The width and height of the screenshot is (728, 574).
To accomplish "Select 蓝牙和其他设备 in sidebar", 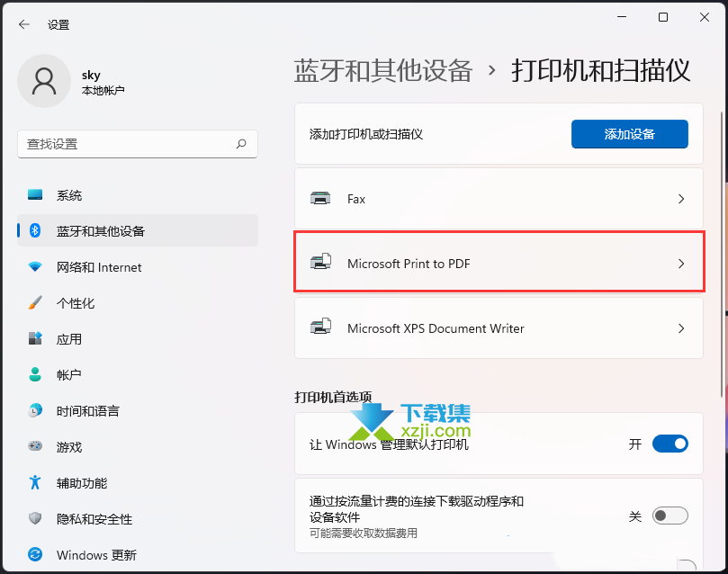I will [x=138, y=230].
